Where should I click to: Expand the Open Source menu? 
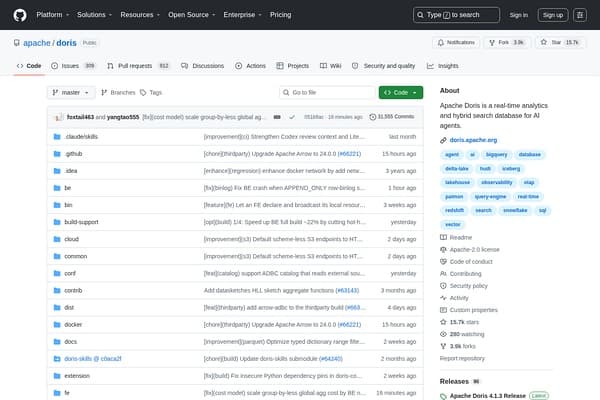[x=192, y=15]
